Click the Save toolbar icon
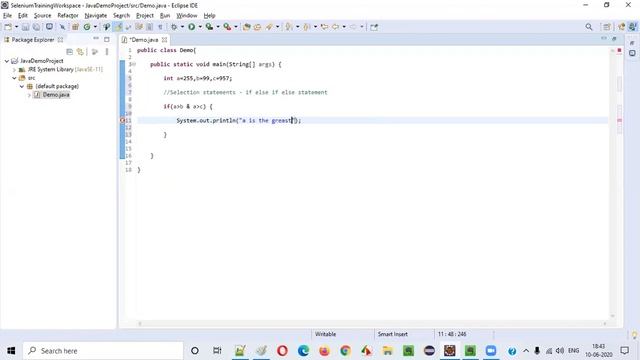640x360 pixels. point(25,27)
